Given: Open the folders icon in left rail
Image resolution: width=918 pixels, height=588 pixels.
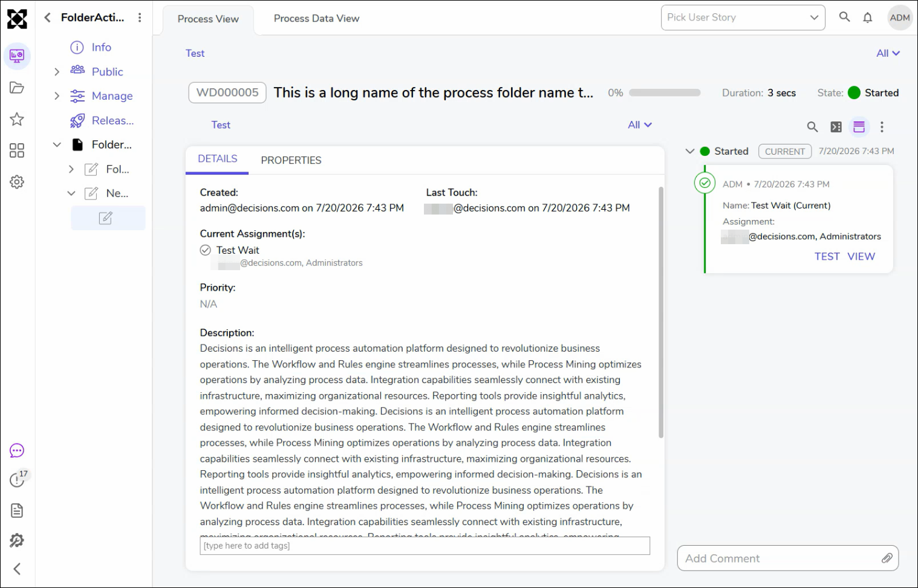Looking at the screenshot, I should pyautogui.click(x=17, y=88).
